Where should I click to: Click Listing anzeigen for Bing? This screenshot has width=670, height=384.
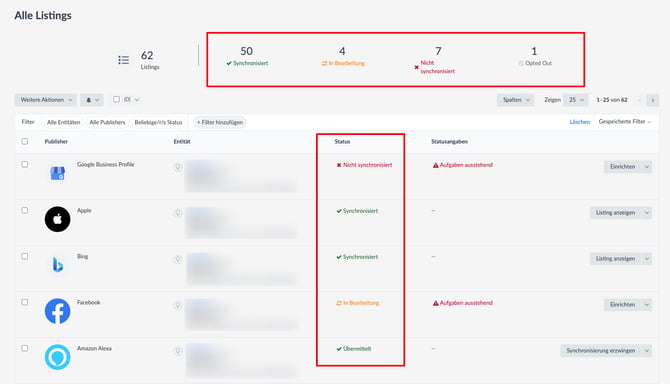pyautogui.click(x=616, y=259)
